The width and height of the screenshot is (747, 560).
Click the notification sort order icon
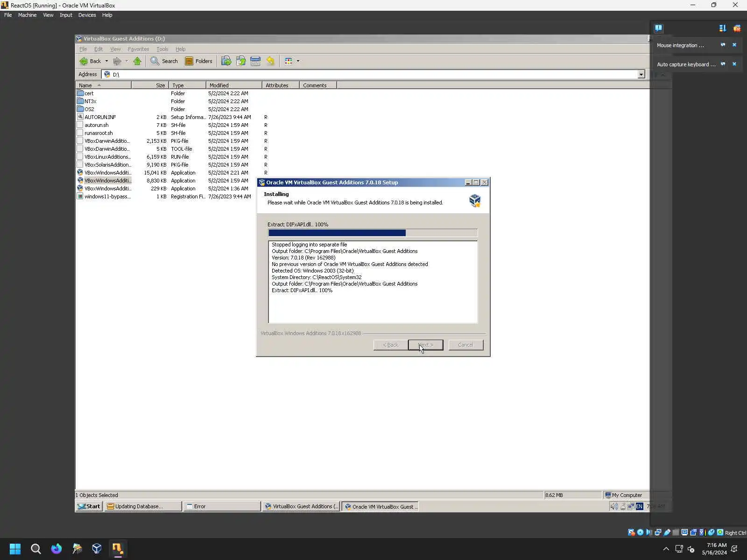[x=723, y=28]
